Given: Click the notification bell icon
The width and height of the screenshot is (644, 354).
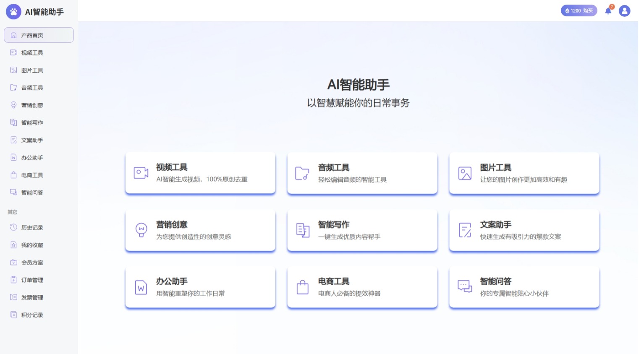Looking at the screenshot, I should [x=608, y=11].
